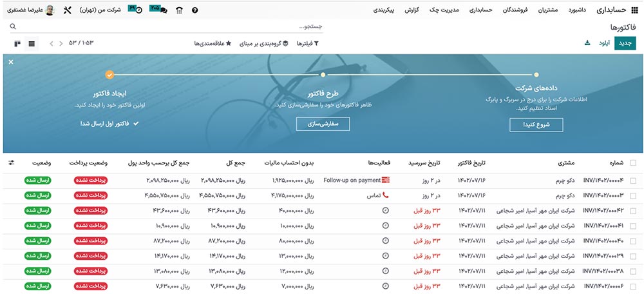Click the ۳۳ روز قبل due date of INV/۱۴۰۲/۰۰۰۴۱
The height and width of the screenshot is (294, 644).
pyautogui.click(x=427, y=225)
